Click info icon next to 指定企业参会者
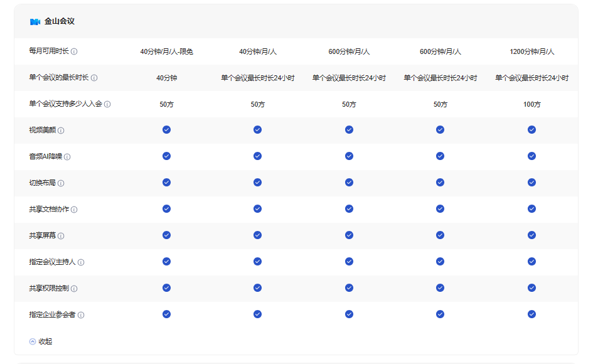 (81, 315)
